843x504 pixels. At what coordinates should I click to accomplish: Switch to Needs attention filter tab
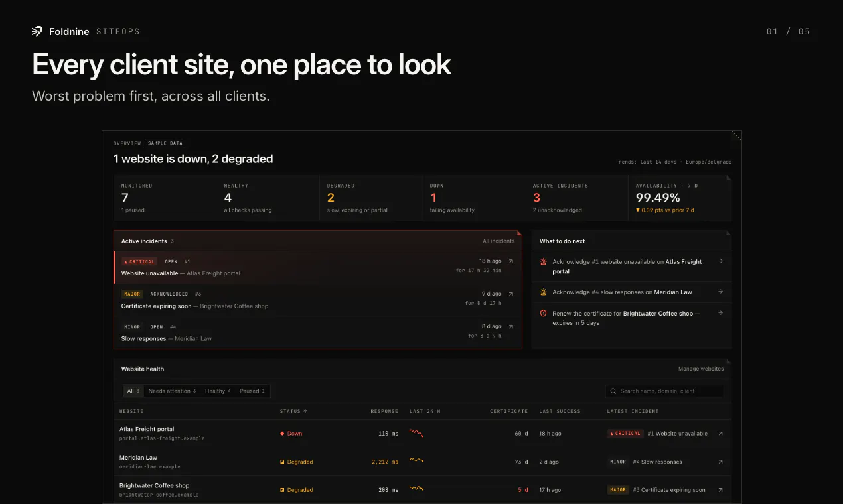pos(172,391)
